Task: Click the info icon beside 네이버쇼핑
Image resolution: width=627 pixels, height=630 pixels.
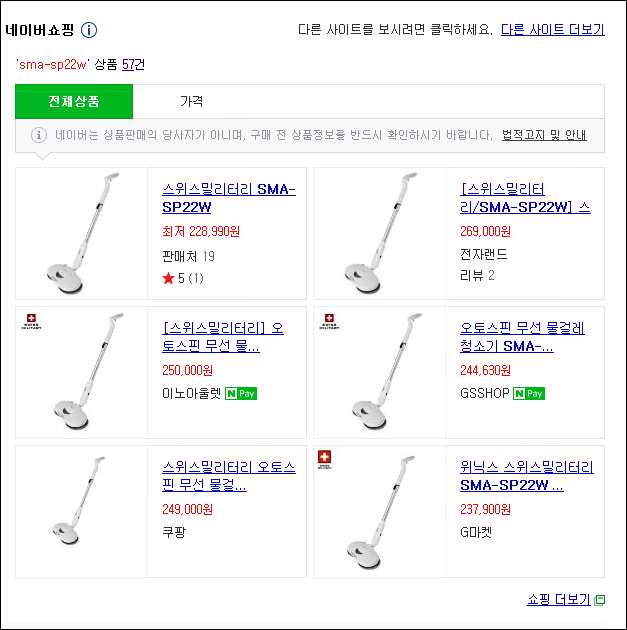Action: pyautogui.click(x=89, y=30)
